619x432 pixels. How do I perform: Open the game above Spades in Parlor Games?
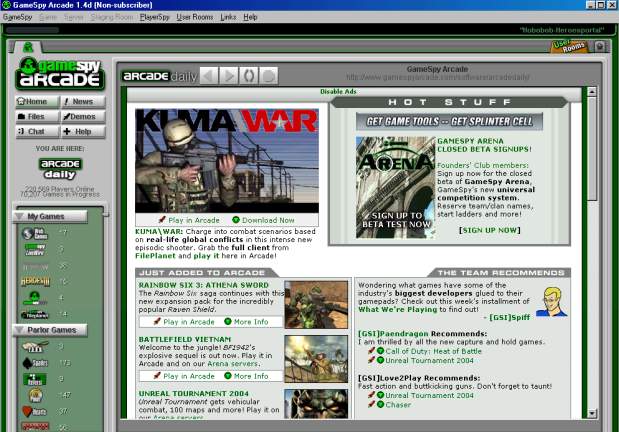coord(35,347)
